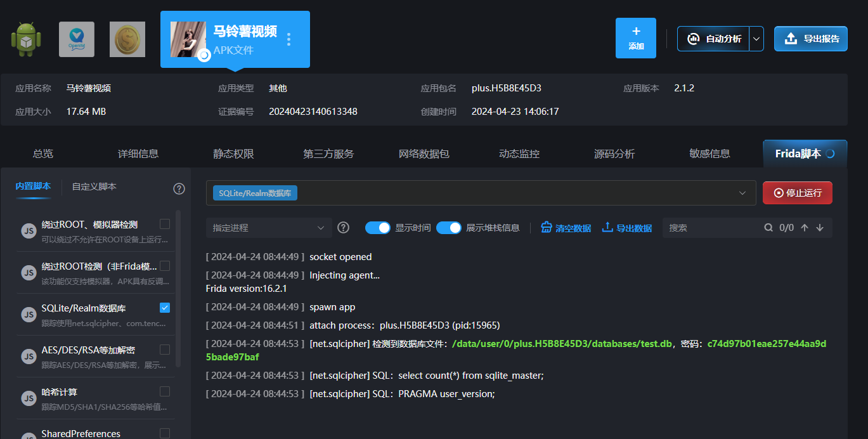
Task: Jump to next search result with down arrow
Action: click(x=820, y=228)
